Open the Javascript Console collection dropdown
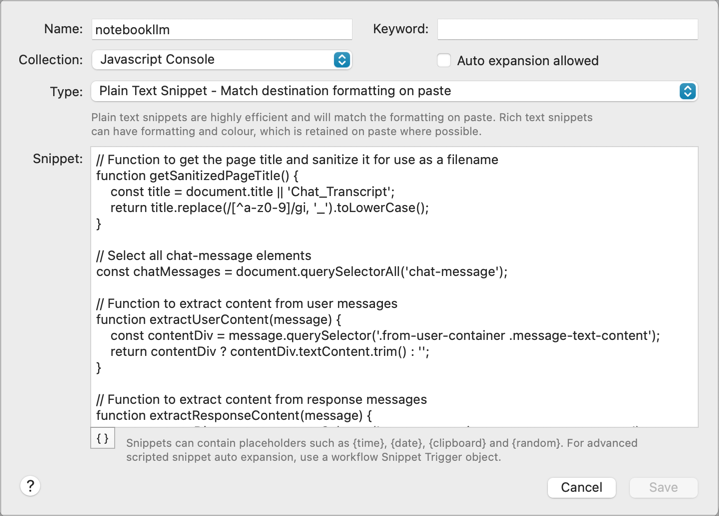 pos(221,60)
